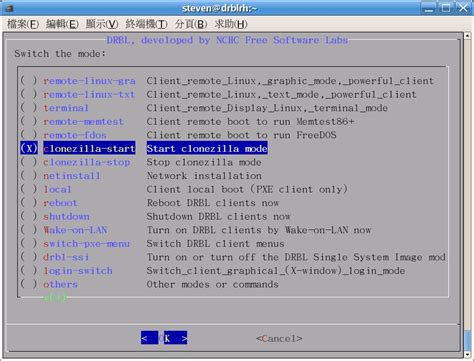The width and height of the screenshot is (474, 361).
Task: Click 'Other modes or commands' text
Action: pyautogui.click(x=213, y=284)
